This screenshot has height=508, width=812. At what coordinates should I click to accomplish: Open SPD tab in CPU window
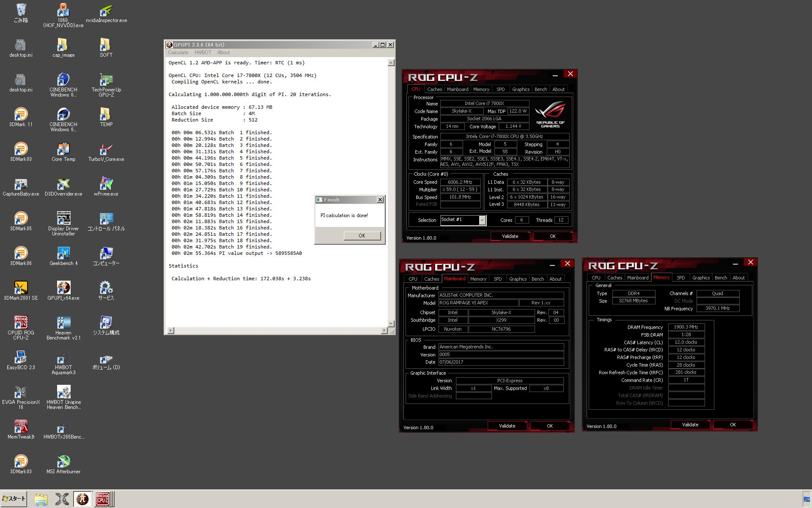click(x=500, y=89)
